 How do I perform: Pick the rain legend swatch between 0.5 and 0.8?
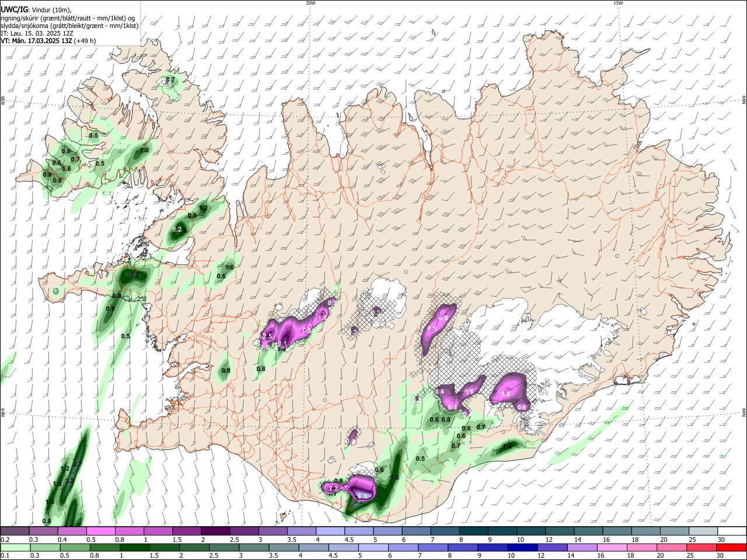click(x=75, y=548)
